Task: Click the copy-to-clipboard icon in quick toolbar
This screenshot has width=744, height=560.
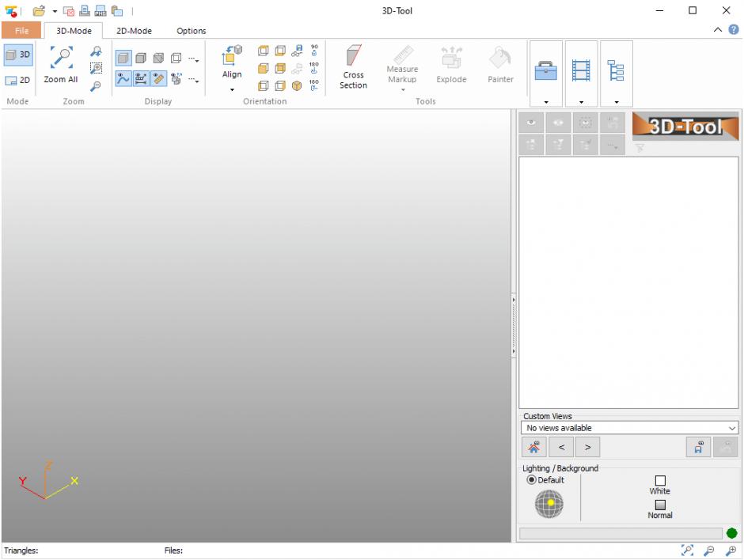Action: [x=117, y=11]
